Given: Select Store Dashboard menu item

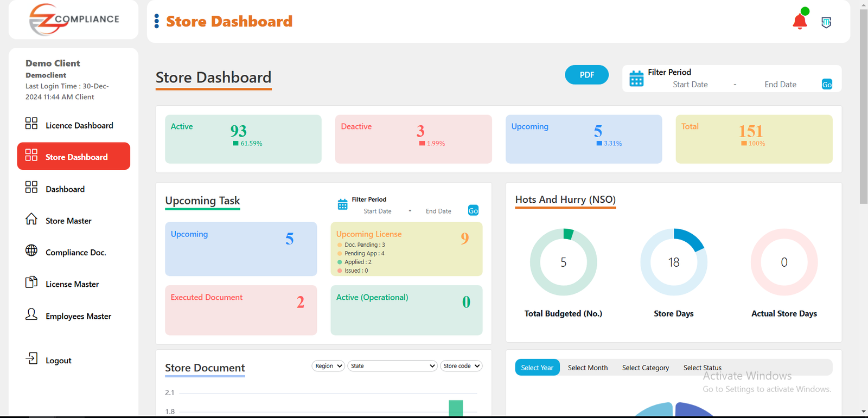Looking at the screenshot, I should click(74, 156).
